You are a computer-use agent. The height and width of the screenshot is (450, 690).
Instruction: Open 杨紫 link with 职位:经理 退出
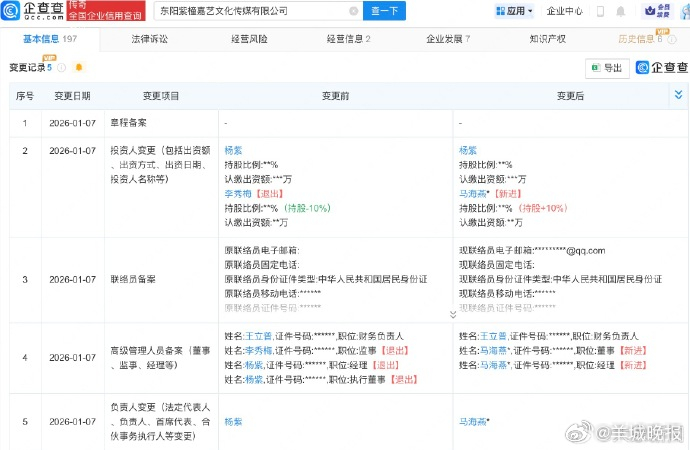point(253,365)
